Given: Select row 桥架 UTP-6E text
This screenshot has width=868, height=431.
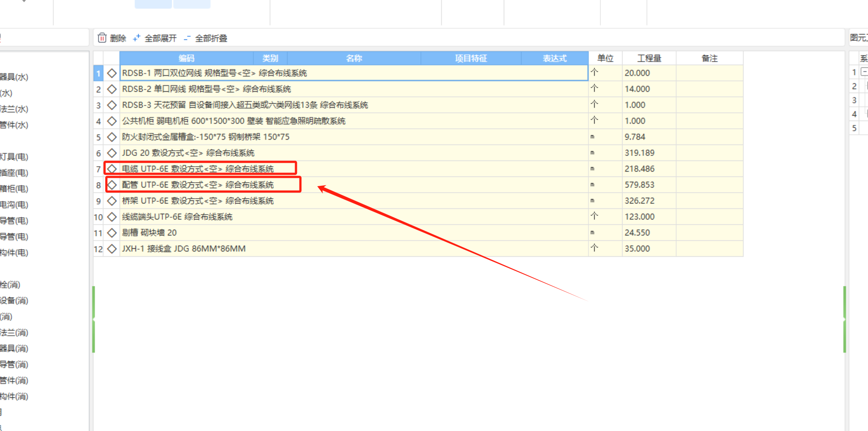Looking at the screenshot, I should click(198, 201).
